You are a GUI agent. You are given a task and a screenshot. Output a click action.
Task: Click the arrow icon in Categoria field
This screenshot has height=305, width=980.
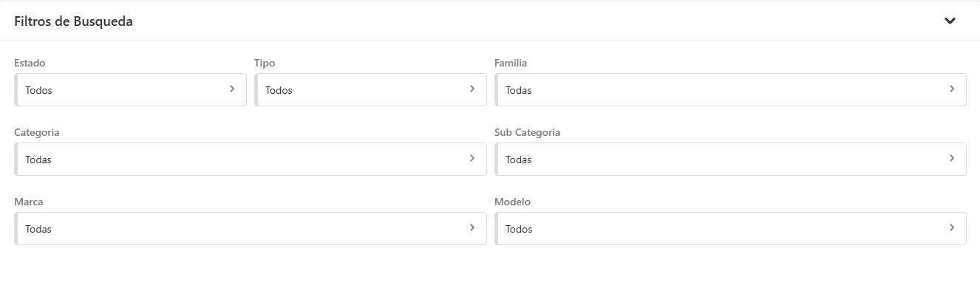pos(472,158)
